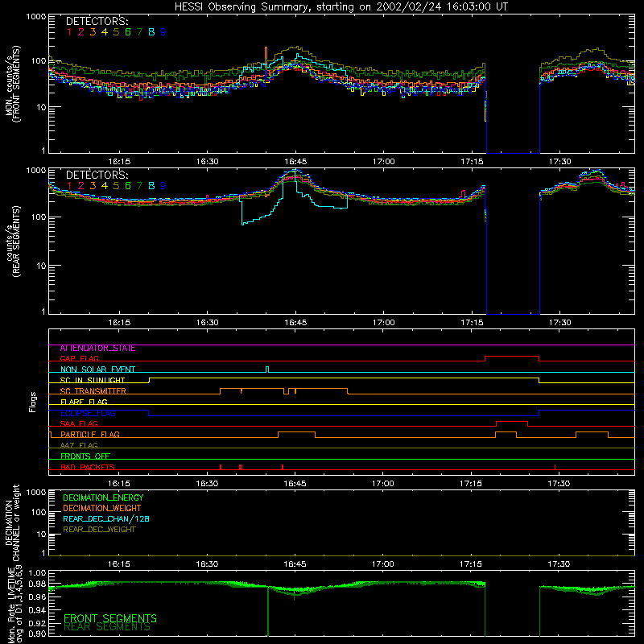Click REAR SEGMENTS legend in livetime plot
This screenshot has height=644, width=644.
click(107, 628)
